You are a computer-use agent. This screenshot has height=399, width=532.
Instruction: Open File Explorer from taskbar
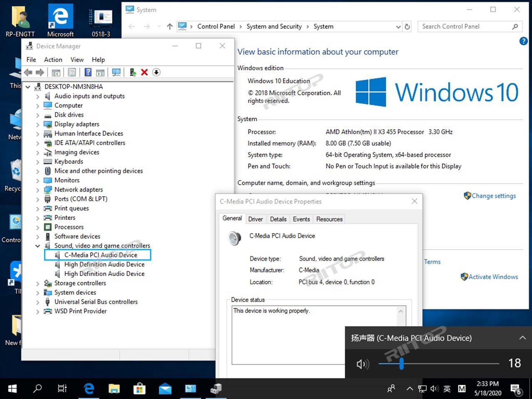(x=114, y=389)
